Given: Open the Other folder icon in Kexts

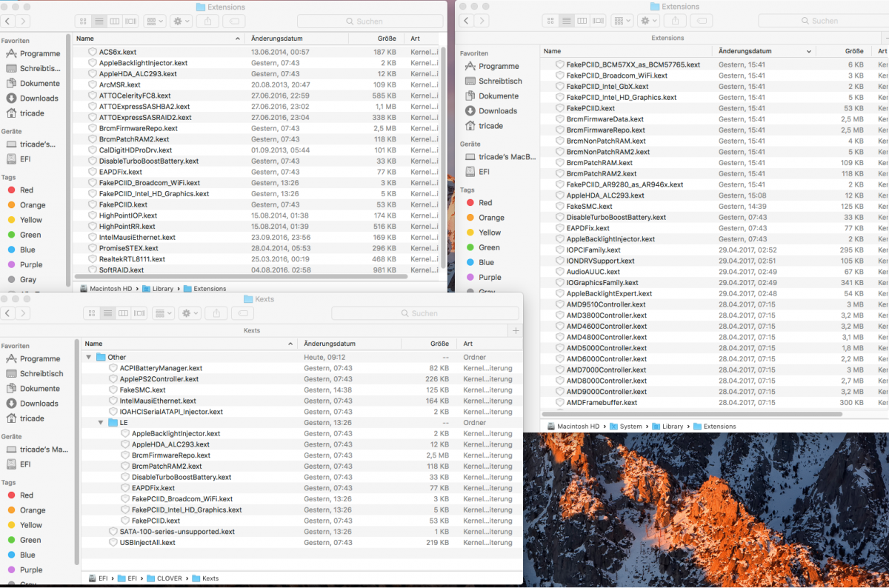Looking at the screenshot, I should 101,357.
